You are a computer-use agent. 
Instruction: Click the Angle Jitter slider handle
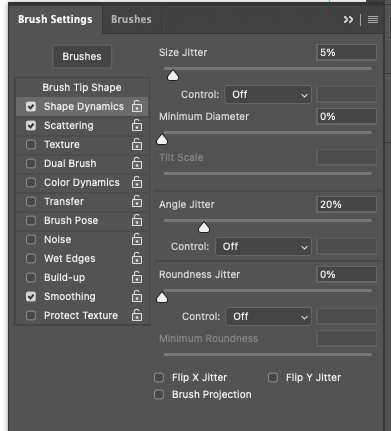[204, 228]
